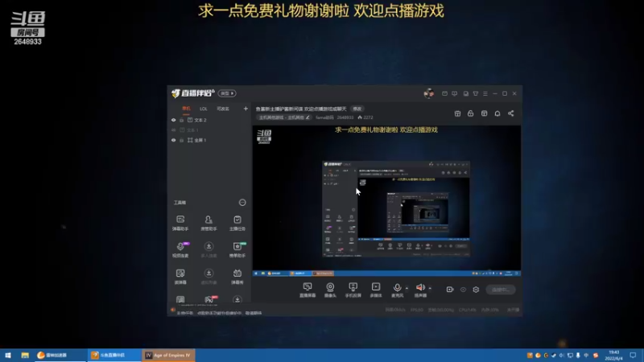Click the start streaming button at bottom right

[500, 290]
